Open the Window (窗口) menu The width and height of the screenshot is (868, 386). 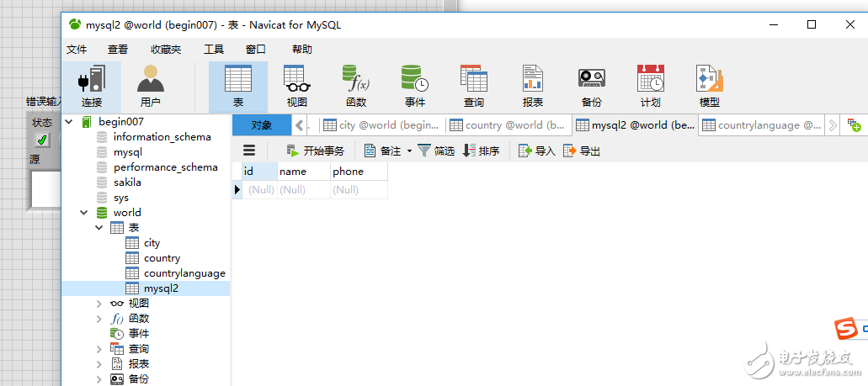256,50
